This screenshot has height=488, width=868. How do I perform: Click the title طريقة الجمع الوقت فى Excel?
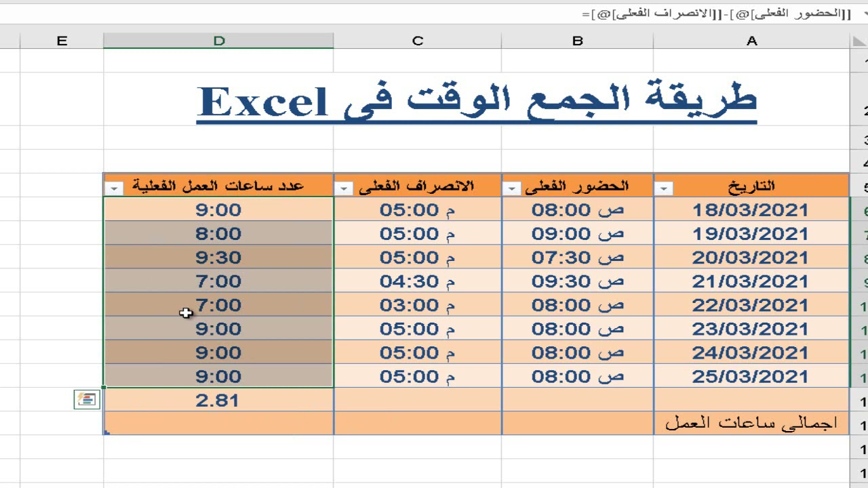click(477, 102)
